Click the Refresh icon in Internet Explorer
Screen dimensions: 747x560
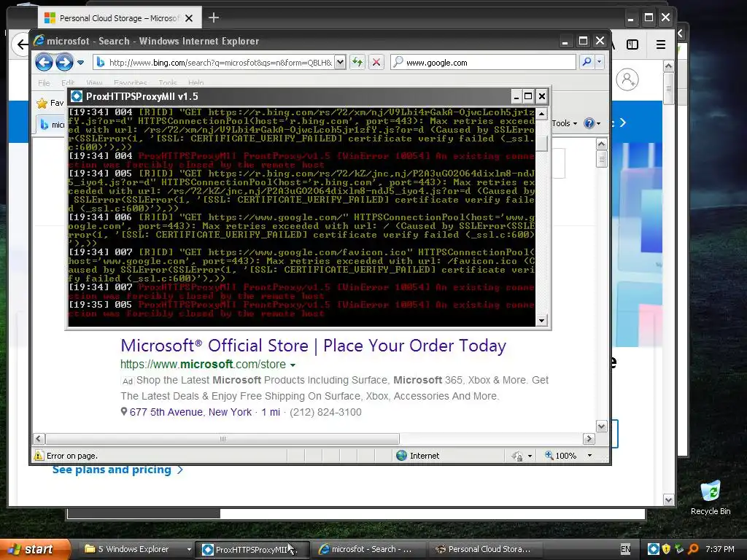(x=357, y=62)
